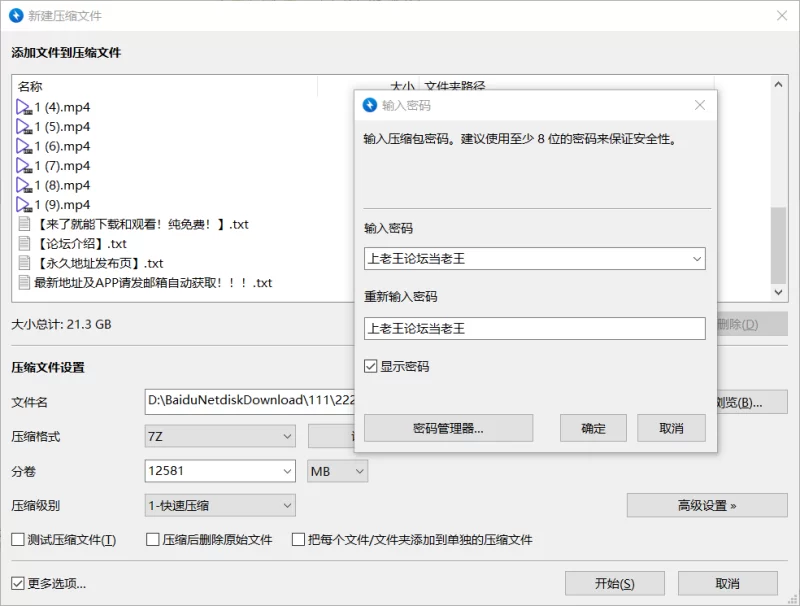Click the 文件名 path input field
The height and width of the screenshot is (606, 800).
[249, 400]
